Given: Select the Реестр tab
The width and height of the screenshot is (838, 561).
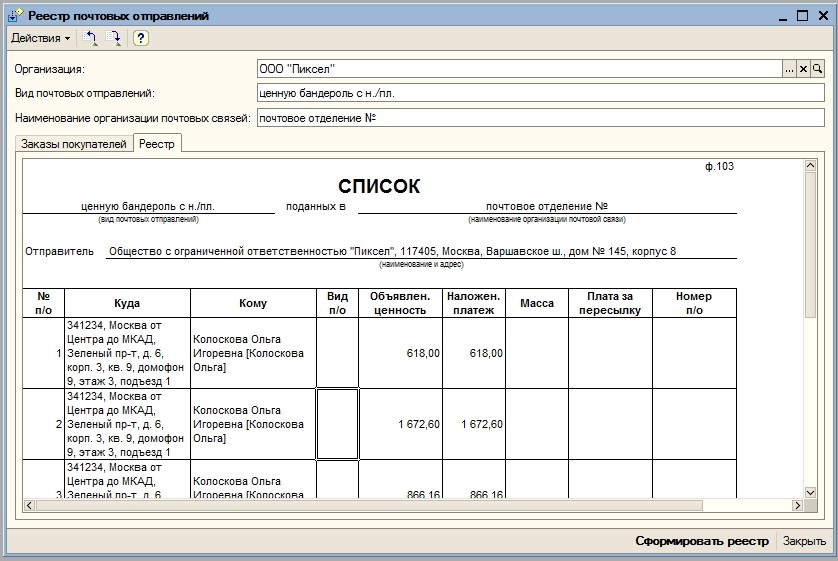Looking at the screenshot, I should click(x=157, y=144).
